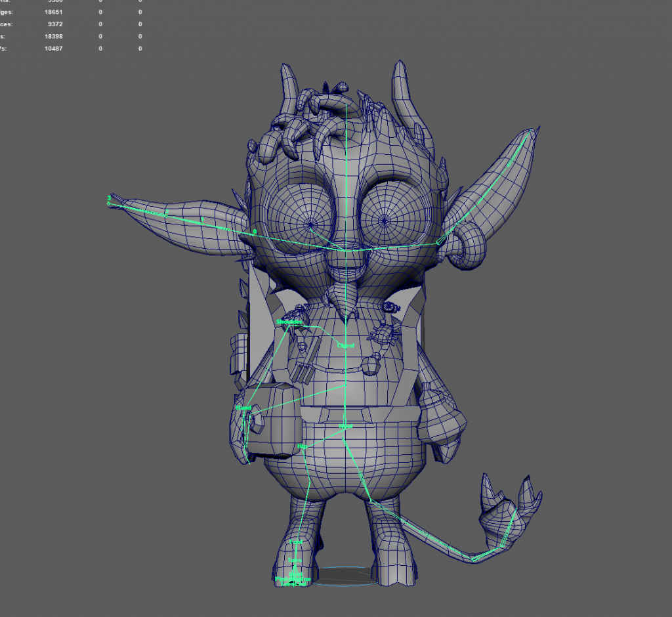672x617 pixels.
Task: Click ear base joint labeled 0
Action: pos(255,232)
